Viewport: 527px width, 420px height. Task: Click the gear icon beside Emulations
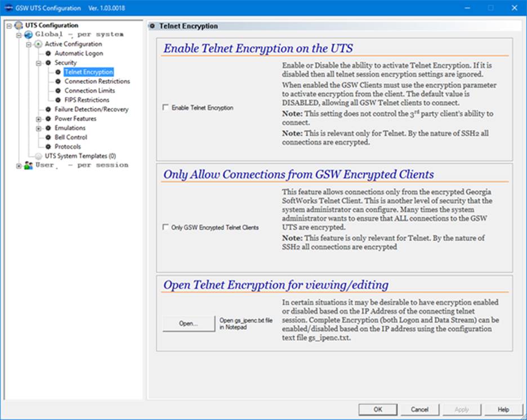coord(48,128)
